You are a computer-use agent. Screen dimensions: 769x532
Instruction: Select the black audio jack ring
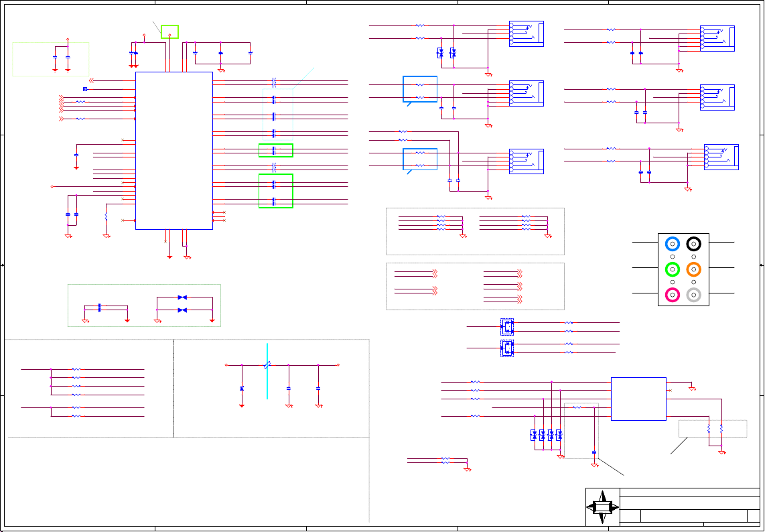pos(693,244)
